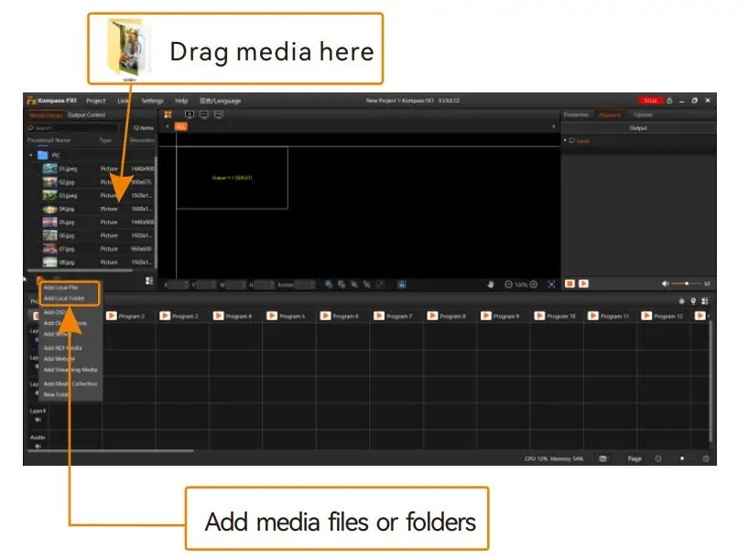Image resolution: width=748 pixels, height=560 pixels.
Task: Toggle Audio layer speaker icon
Action: pos(38,447)
